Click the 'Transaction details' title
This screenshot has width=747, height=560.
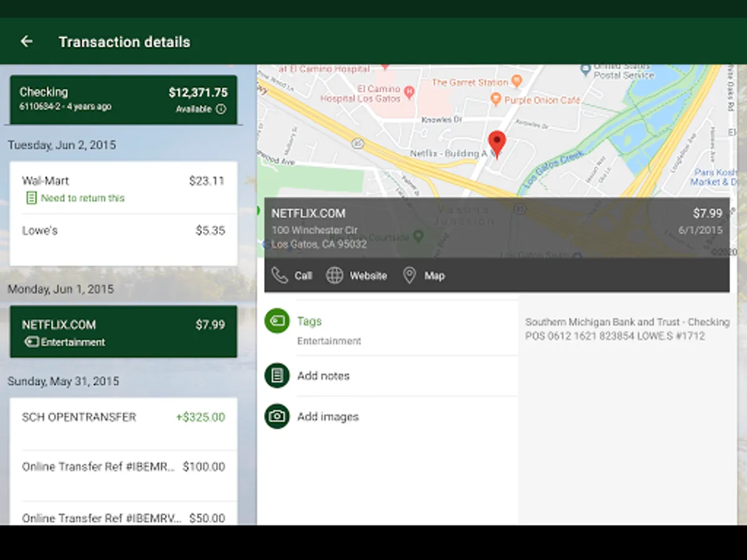click(125, 42)
